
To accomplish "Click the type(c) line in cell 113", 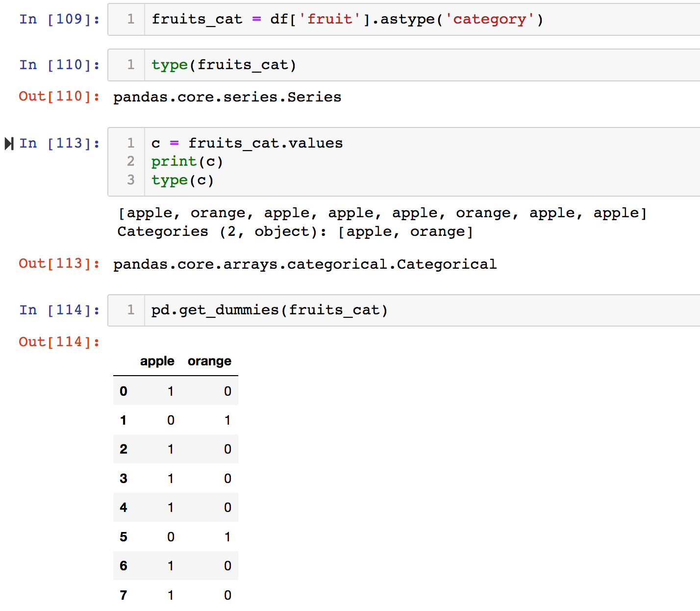I will (x=182, y=180).
